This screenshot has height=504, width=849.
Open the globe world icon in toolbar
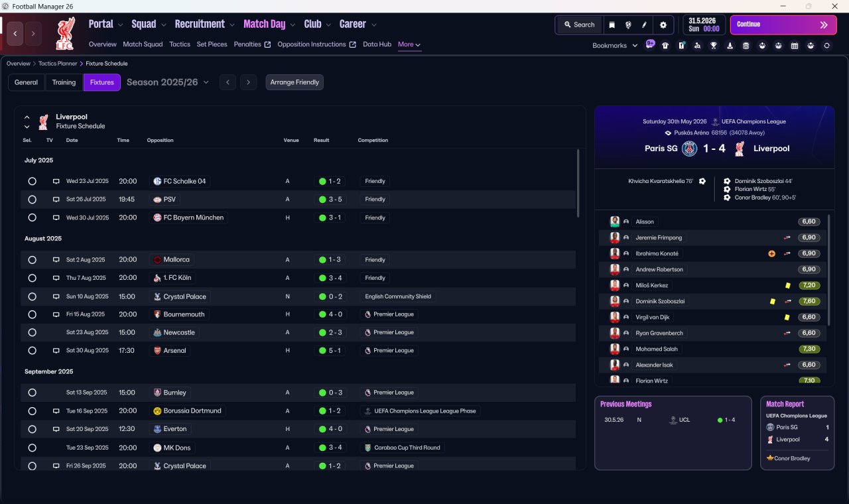[627, 25]
